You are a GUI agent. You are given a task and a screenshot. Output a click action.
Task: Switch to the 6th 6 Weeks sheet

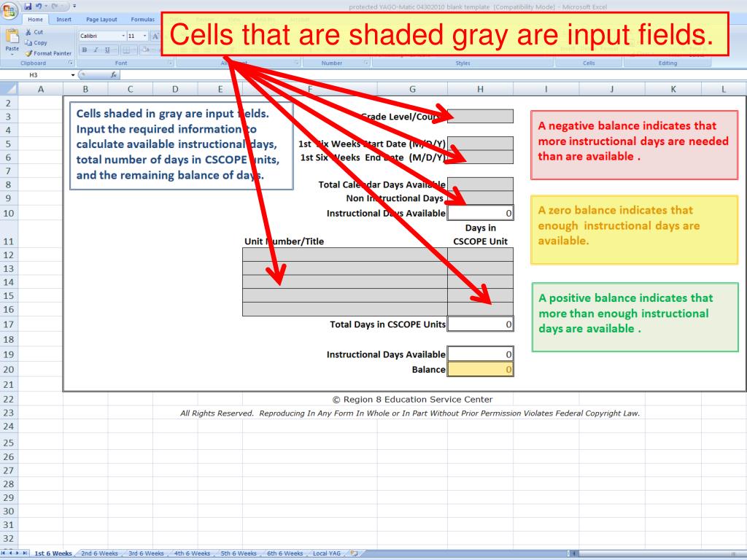285,553
